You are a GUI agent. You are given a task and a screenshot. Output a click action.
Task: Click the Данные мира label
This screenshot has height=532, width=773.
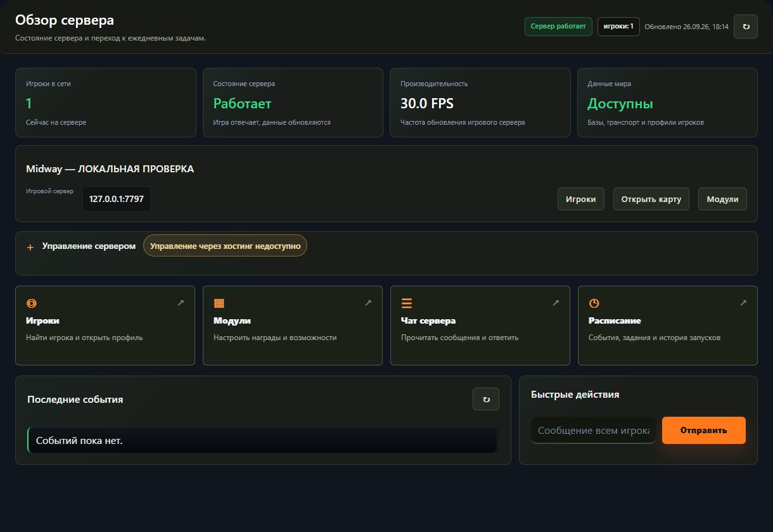pyautogui.click(x=609, y=84)
